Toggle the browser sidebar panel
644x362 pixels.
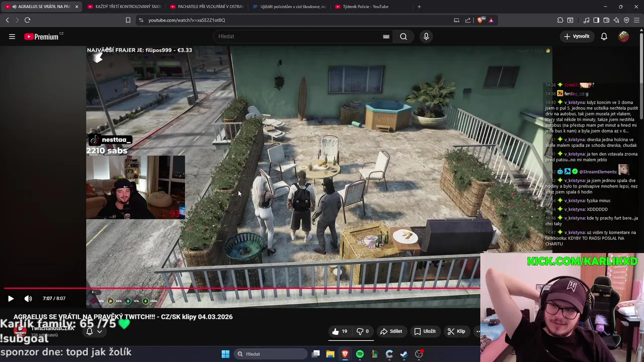pos(596,20)
